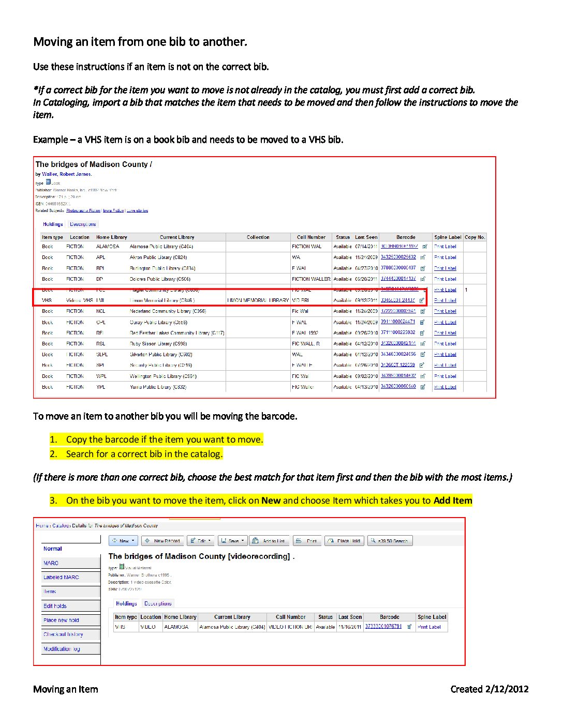
Task: Open the New dropdown menu
Action: pos(124,541)
